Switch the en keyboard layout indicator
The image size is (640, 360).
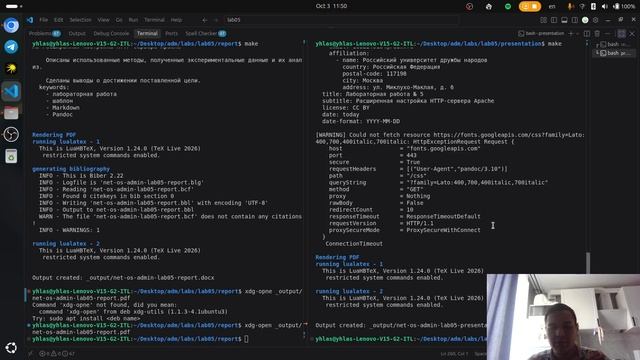click(x=552, y=6)
